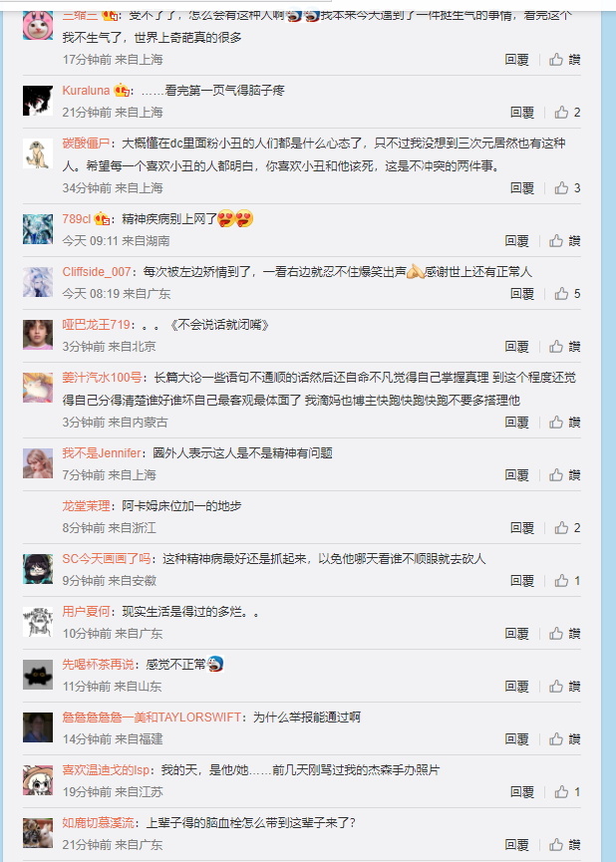This screenshot has width=616, height=862.
Task: Thumbs-up SC今天画画了吗's comment
Action: (567, 581)
